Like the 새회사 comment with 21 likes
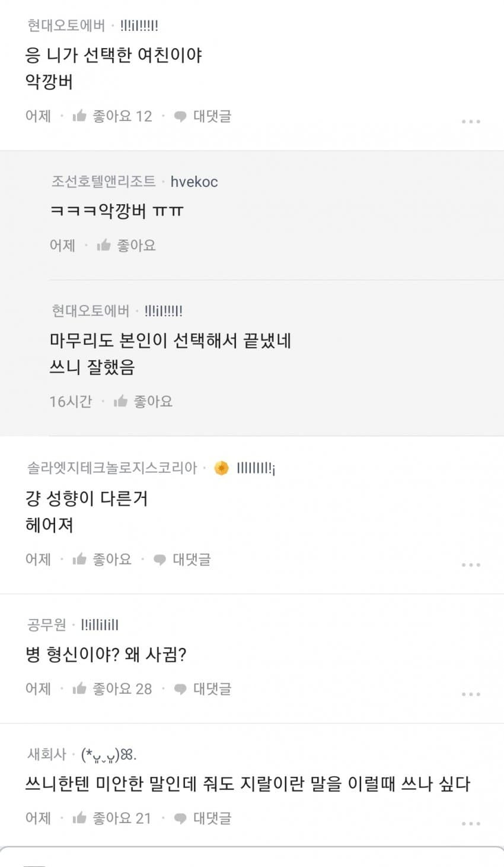Viewport: 504px width, 867px height. (x=111, y=818)
